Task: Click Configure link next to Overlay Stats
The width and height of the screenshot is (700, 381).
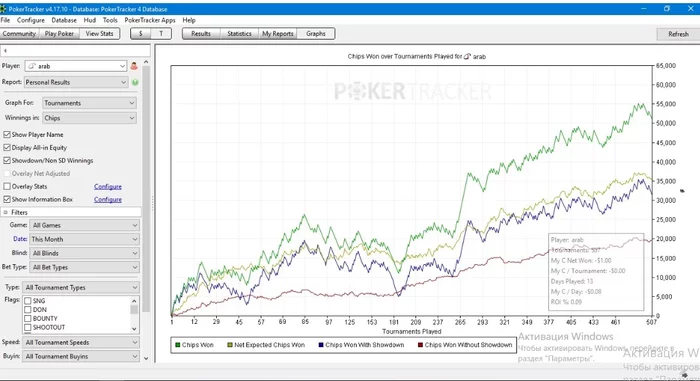Action: pos(108,187)
